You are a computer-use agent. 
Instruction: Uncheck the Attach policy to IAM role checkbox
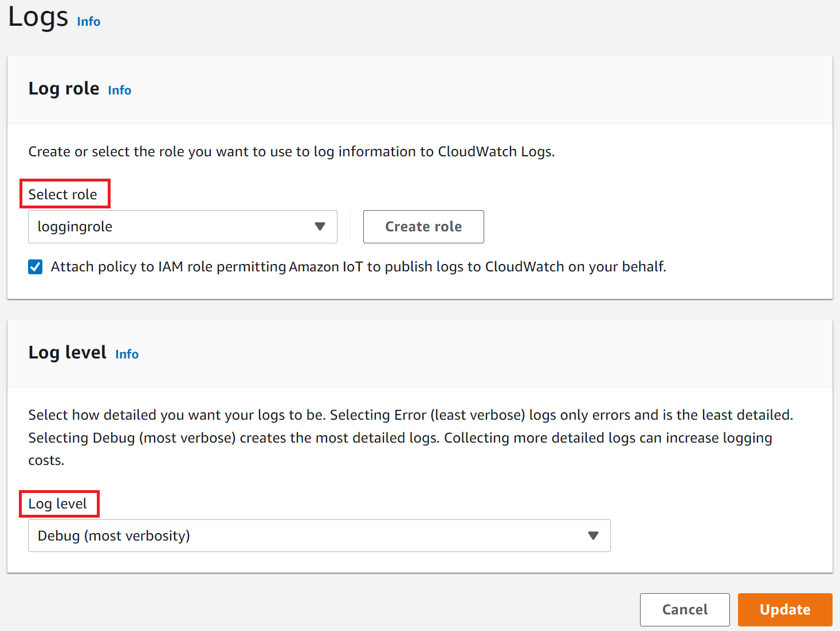click(x=36, y=267)
